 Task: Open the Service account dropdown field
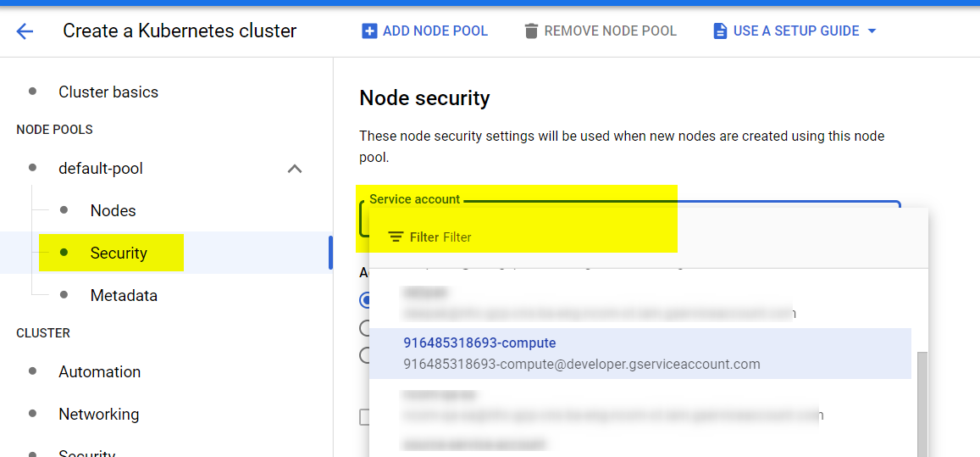tap(629, 218)
